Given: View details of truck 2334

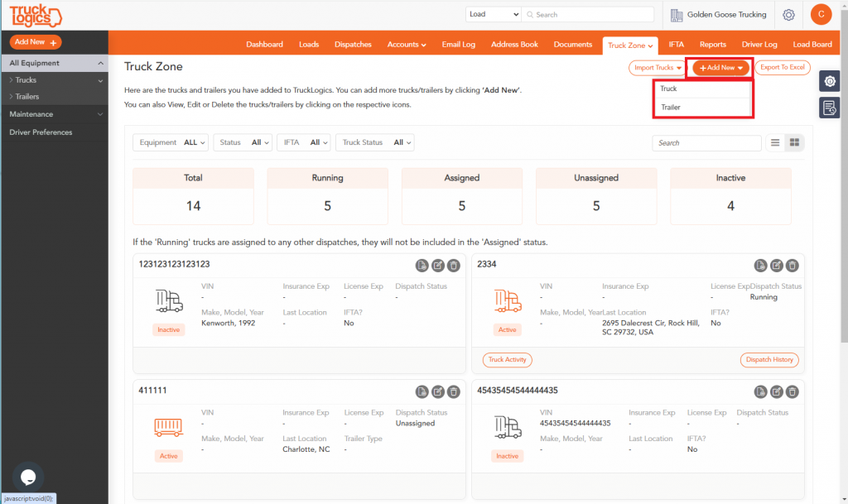Looking at the screenshot, I should tap(760, 265).
